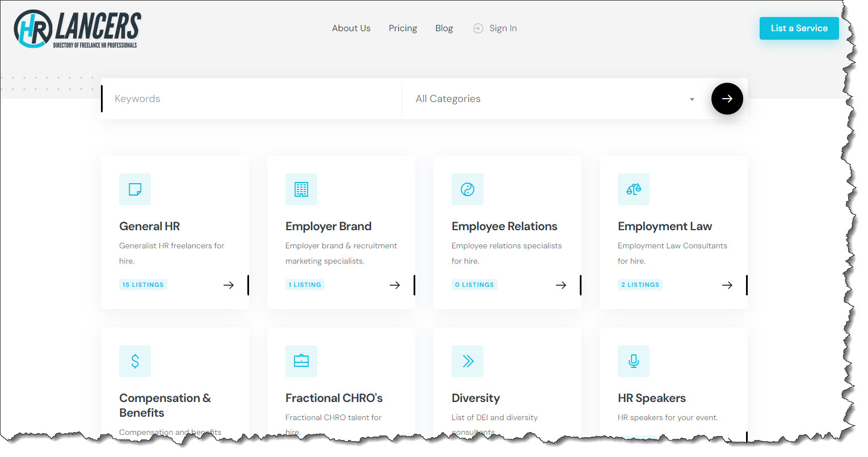Click the Diversity double-chevron icon
This screenshot has width=868, height=457.
point(467,361)
